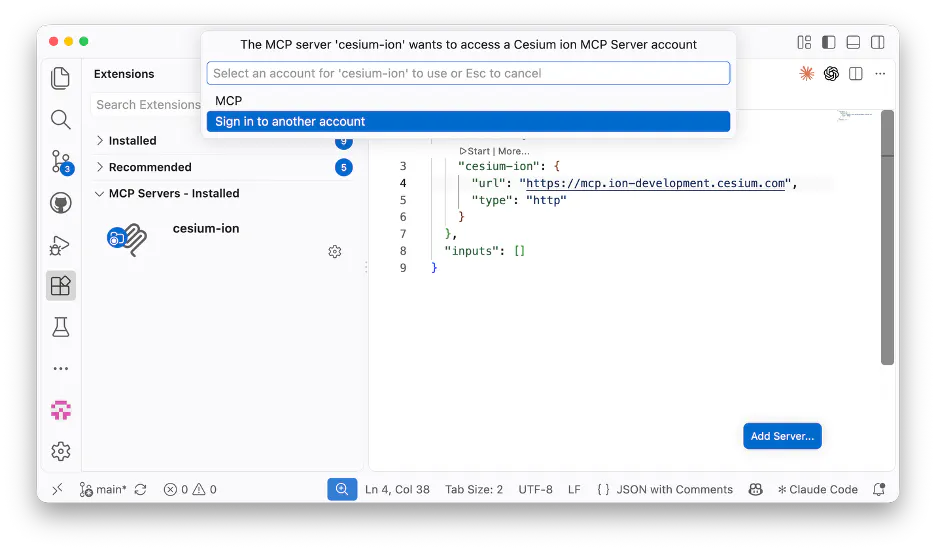This screenshot has width=936, height=552.
Task: Click More... code lens link
Action: [513, 152]
